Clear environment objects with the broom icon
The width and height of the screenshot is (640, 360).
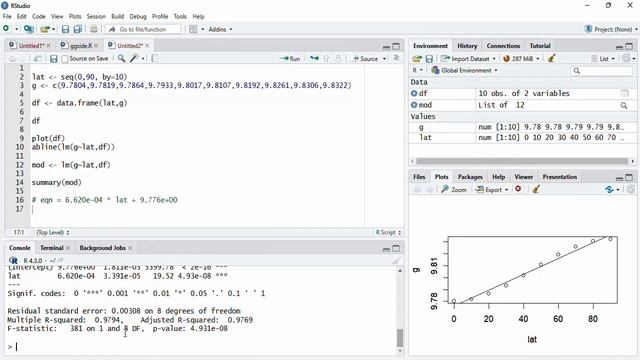(551, 58)
